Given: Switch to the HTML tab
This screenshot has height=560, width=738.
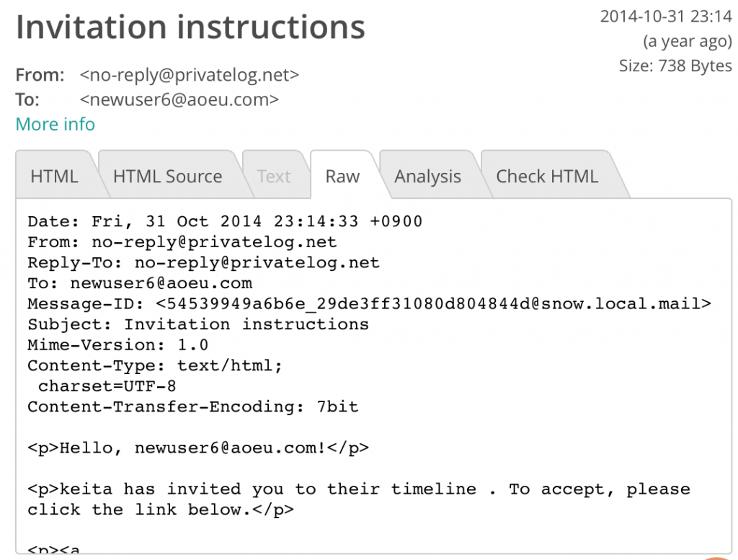Looking at the screenshot, I should [x=53, y=175].
